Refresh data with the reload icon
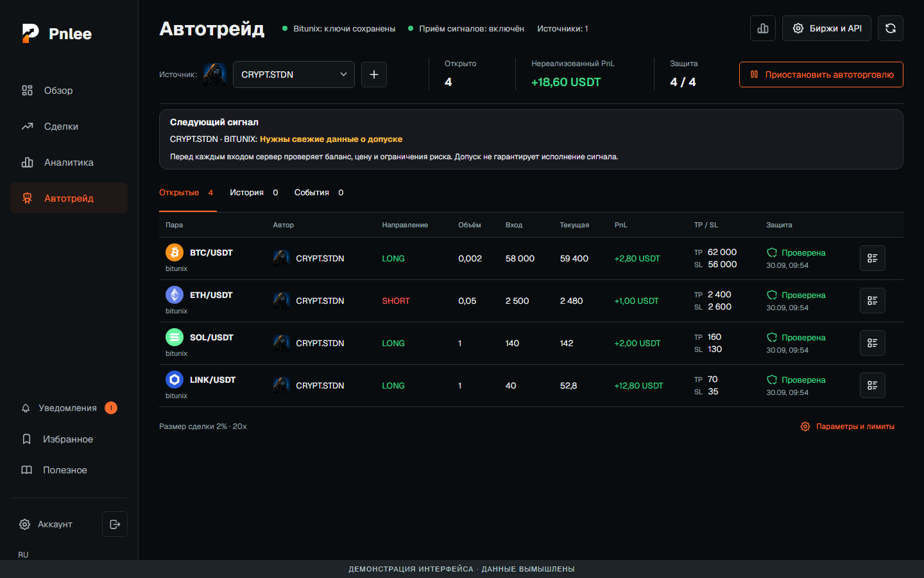 click(891, 28)
